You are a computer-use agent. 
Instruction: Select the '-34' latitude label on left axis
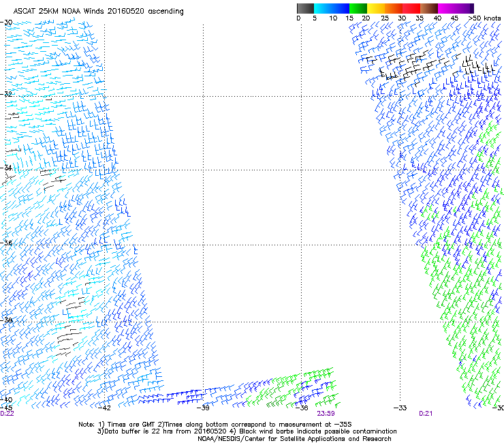coord(6,168)
